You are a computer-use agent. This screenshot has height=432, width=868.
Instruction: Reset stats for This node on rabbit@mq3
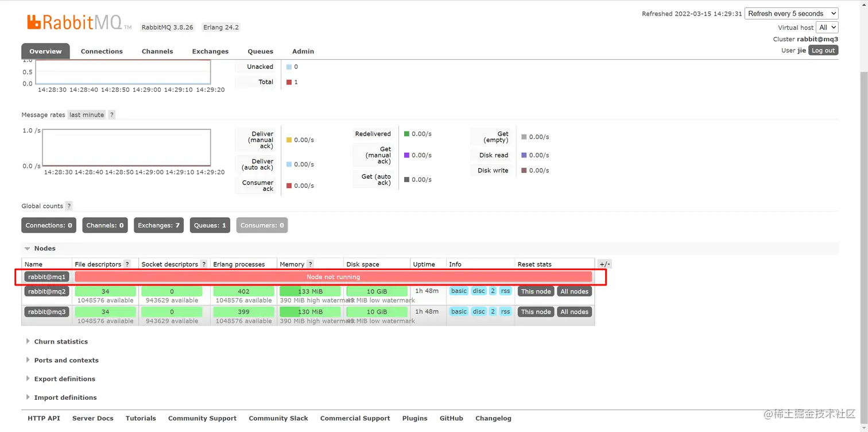point(536,312)
